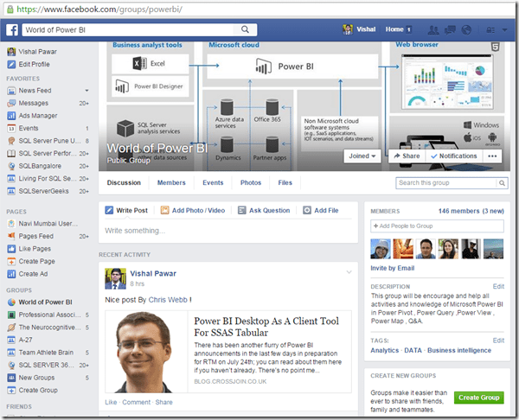Viewport: 519px width, 420px height.
Task: Toggle the group Notifications checkmark button
Action: [x=449, y=156]
